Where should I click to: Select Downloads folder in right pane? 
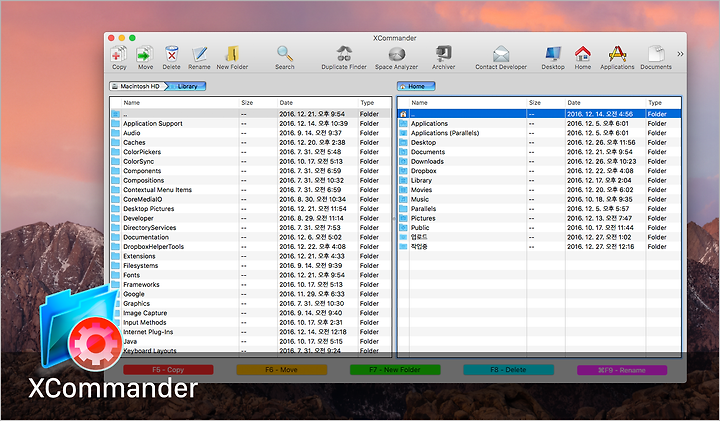point(540,162)
